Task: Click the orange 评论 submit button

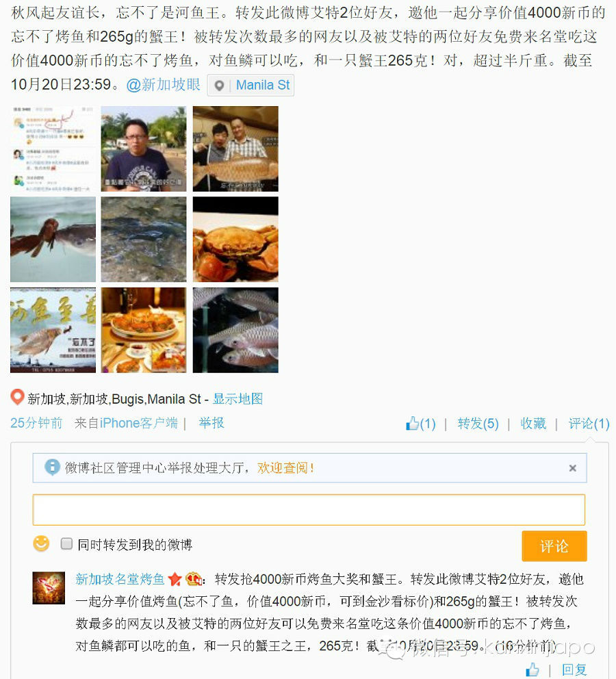Action: [554, 546]
